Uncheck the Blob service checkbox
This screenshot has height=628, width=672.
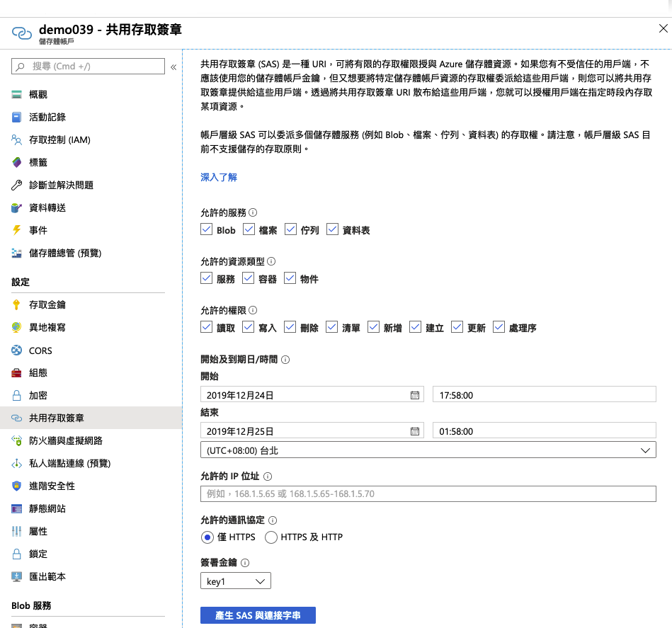207,229
